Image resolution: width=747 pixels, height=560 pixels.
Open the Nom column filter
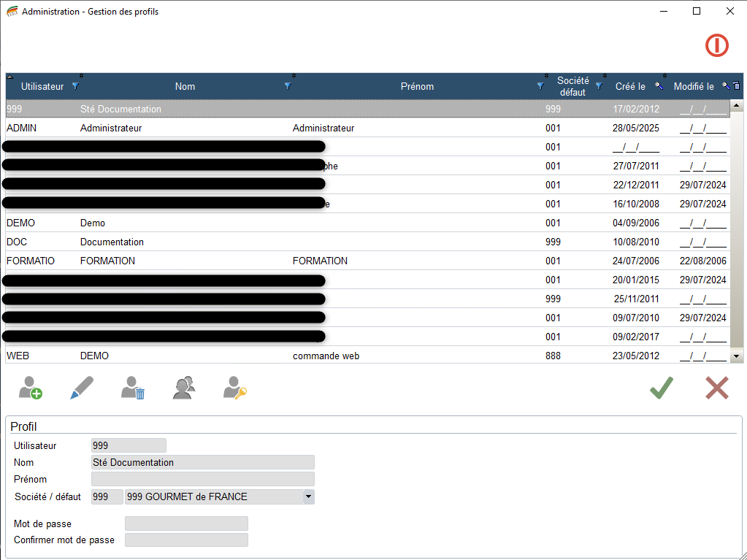(288, 86)
